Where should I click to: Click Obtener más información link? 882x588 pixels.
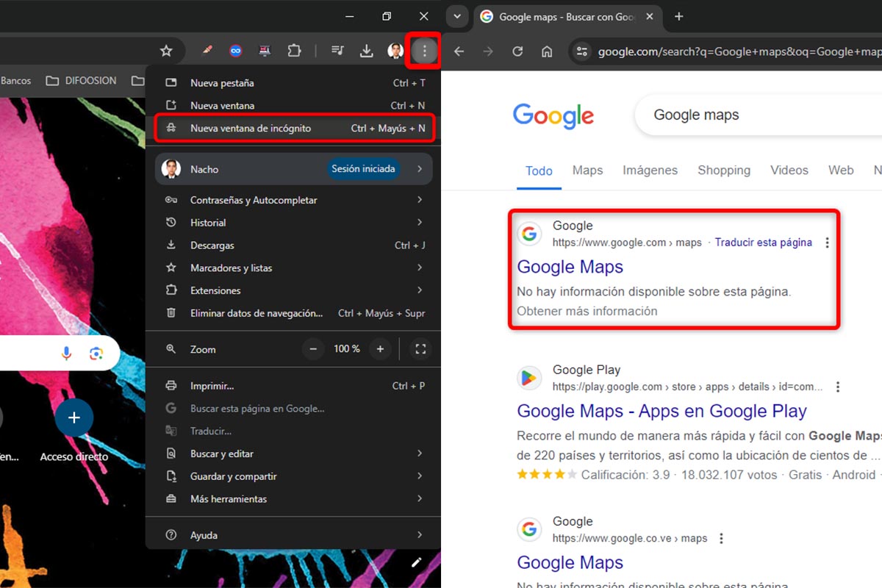coord(587,311)
